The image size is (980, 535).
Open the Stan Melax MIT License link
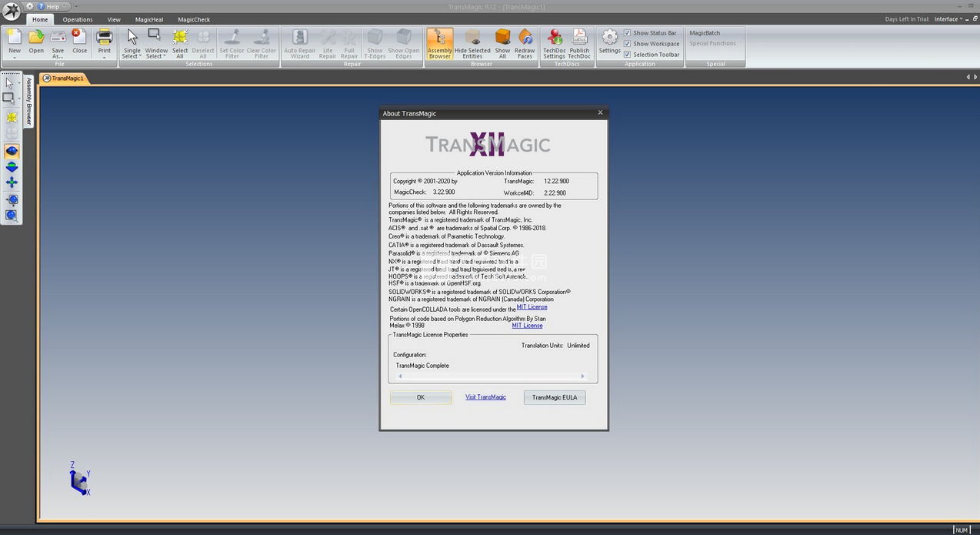point(527,326)
